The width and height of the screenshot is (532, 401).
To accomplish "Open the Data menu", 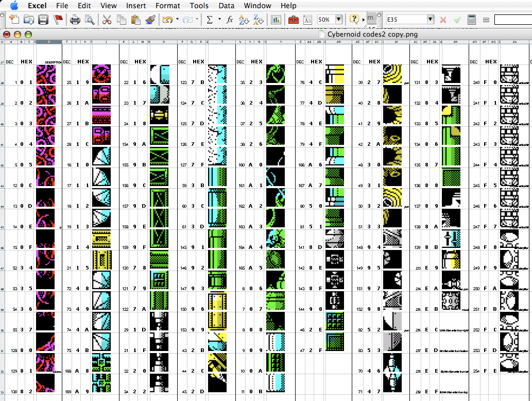I will (226, 6).
